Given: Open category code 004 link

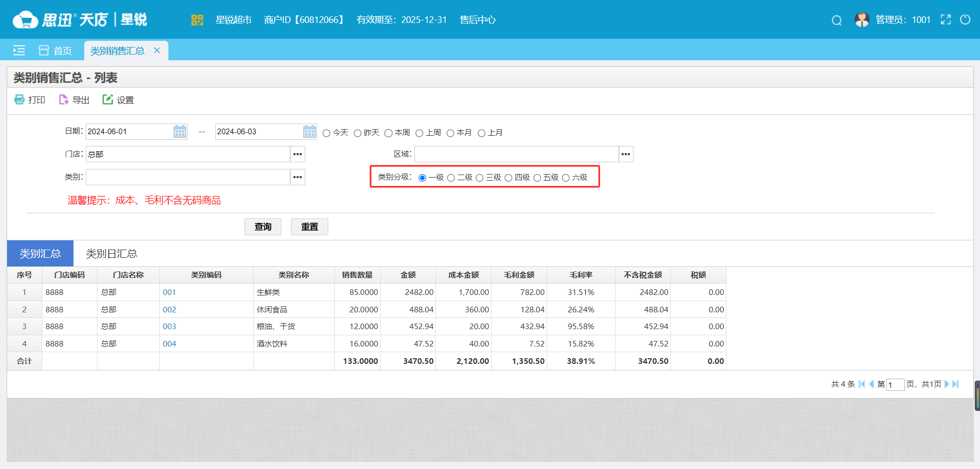Looking at the screenshot, I should point(169,344).
